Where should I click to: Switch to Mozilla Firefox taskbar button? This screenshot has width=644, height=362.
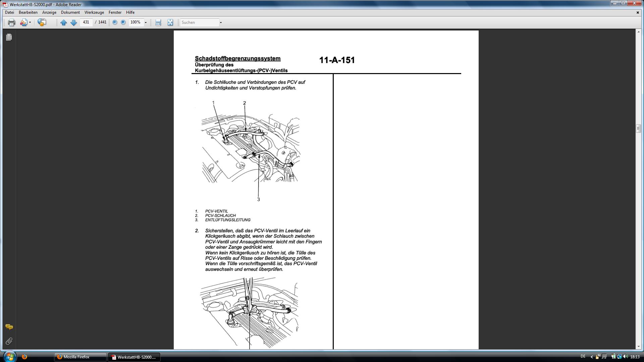tap(80, 357)
